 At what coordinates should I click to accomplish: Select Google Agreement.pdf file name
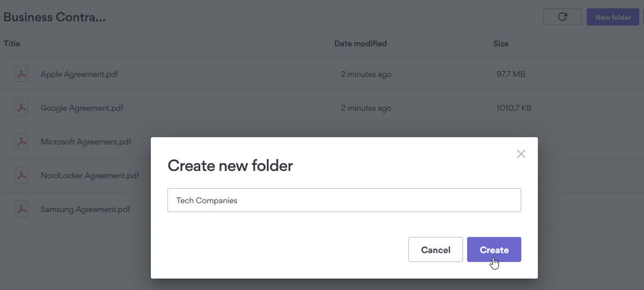point(82,108)
